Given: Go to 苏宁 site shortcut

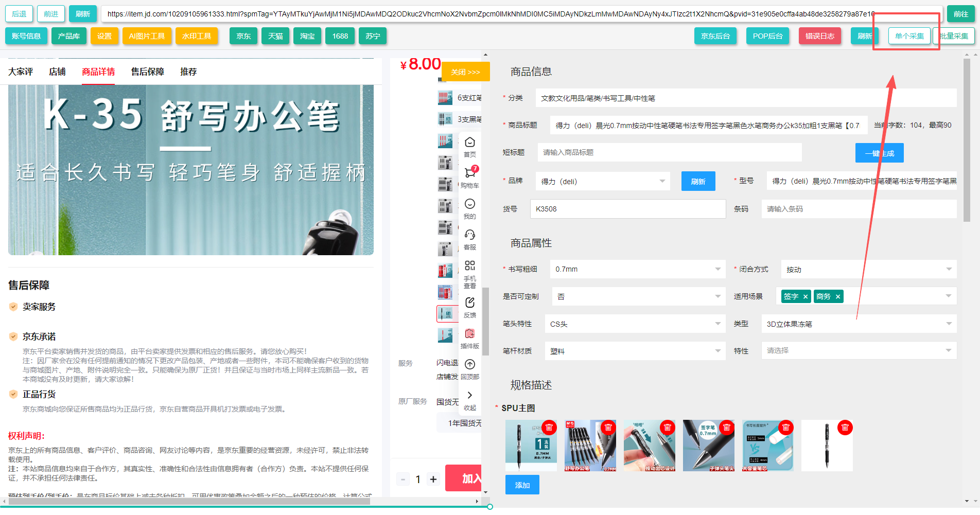Looking at the screenshot, I should (373, 36).
